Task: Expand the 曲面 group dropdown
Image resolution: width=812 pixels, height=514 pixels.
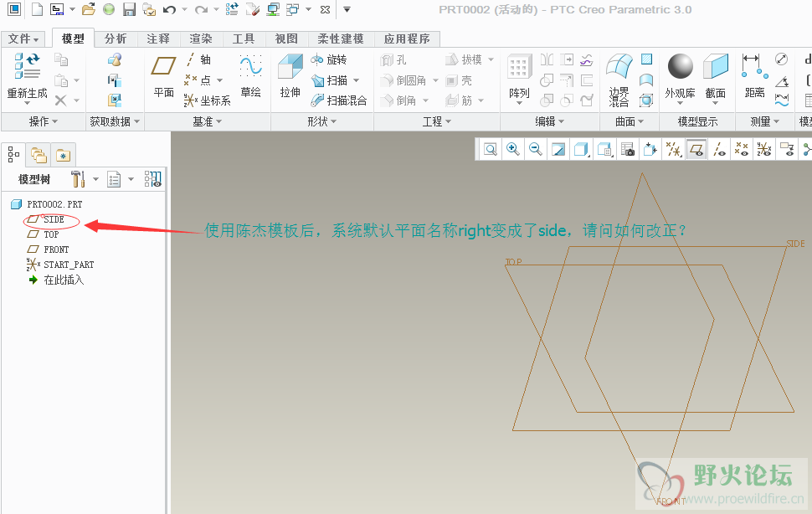Action: coord(630,121)
